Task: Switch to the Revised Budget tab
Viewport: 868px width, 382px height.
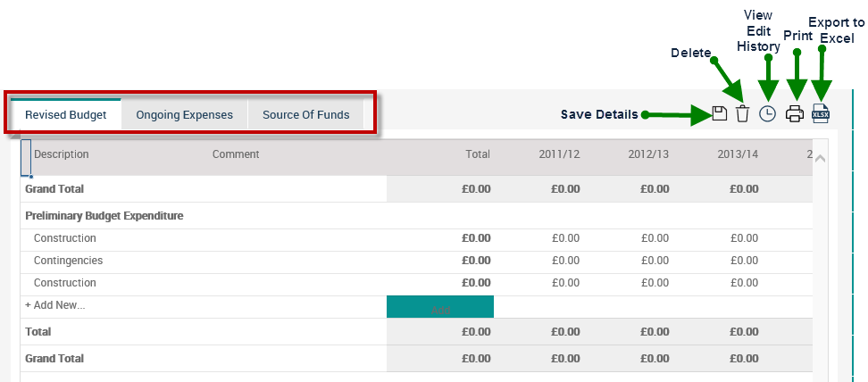Action: [x=66, y=115]
